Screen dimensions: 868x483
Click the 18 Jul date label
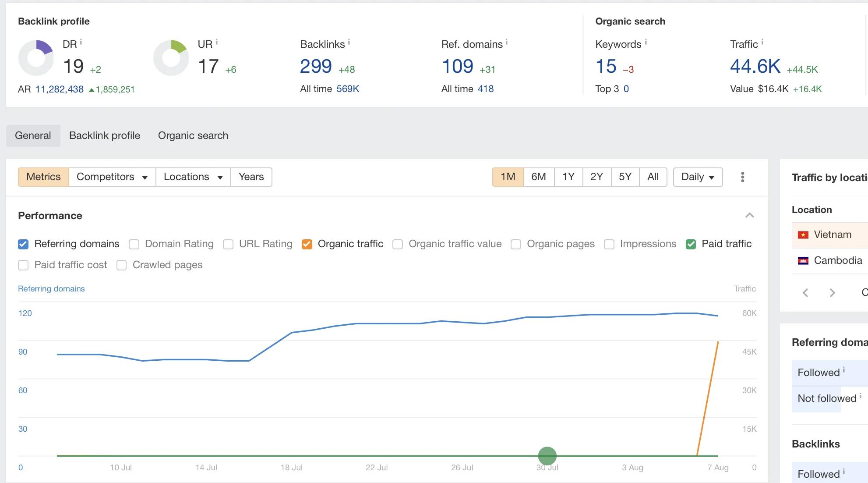(292, 468)
